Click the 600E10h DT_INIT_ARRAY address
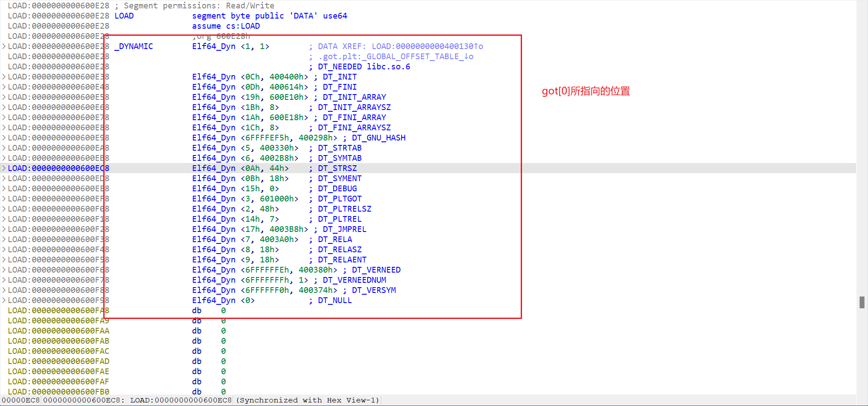868x406 pixels. 288,97
